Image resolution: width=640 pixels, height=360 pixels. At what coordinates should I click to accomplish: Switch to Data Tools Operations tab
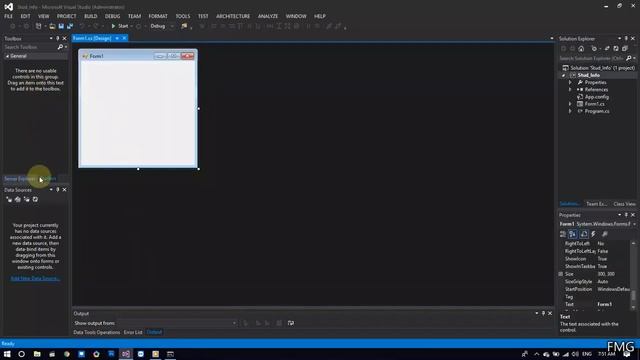point(97,332)
